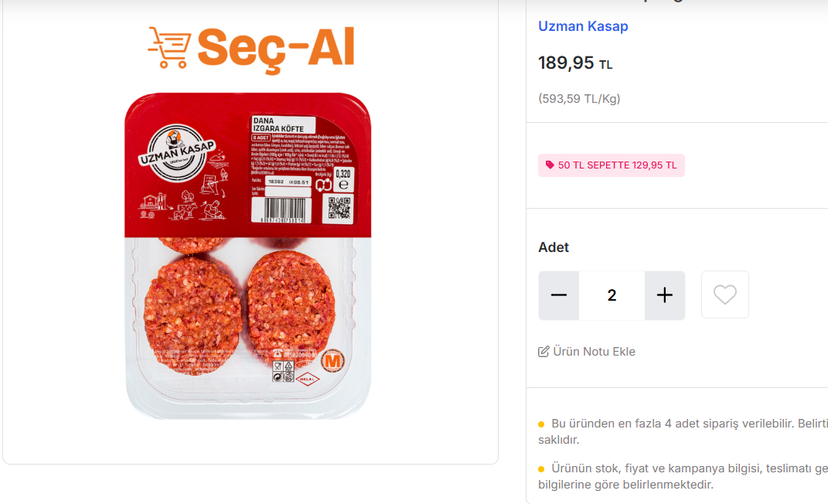828x504 pixels.
Task: Click the pink tag icon in campaign badge
Action: (x=550, y=165)
